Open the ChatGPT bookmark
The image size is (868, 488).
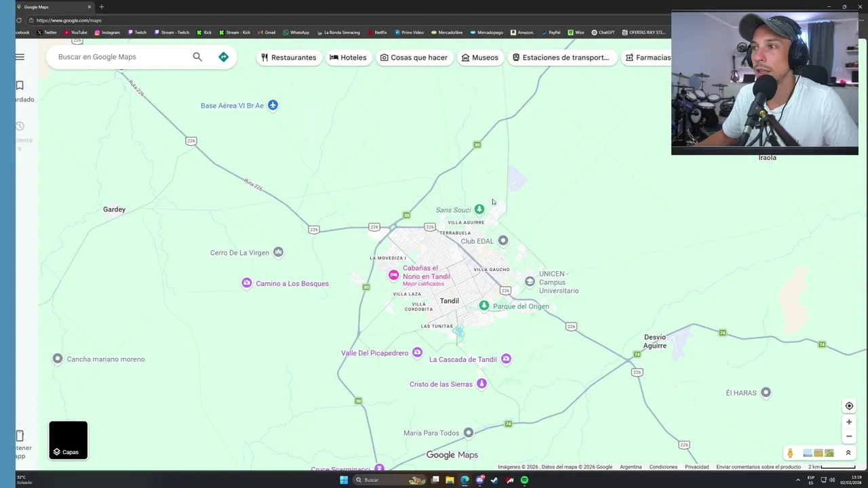(603, 33)
